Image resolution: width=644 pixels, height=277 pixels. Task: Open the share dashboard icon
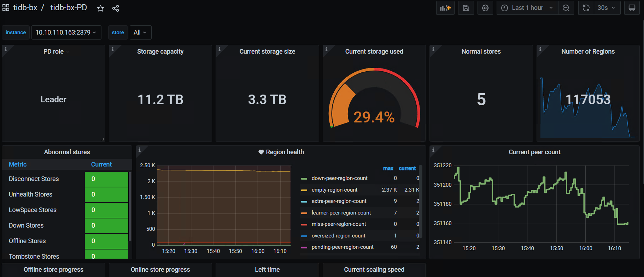tap(116, 8)
